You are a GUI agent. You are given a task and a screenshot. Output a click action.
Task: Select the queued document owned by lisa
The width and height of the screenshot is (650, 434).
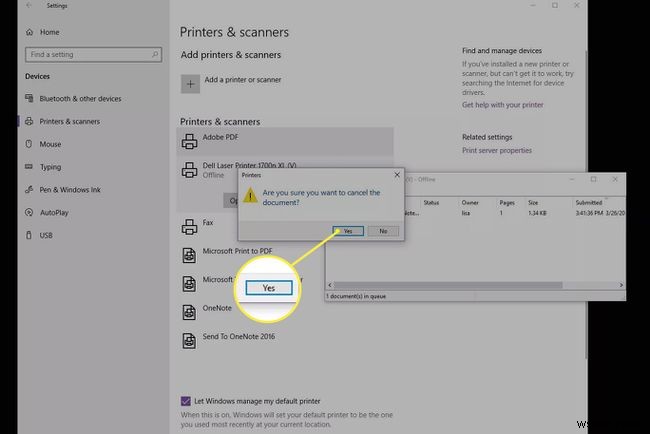point(475,213)
